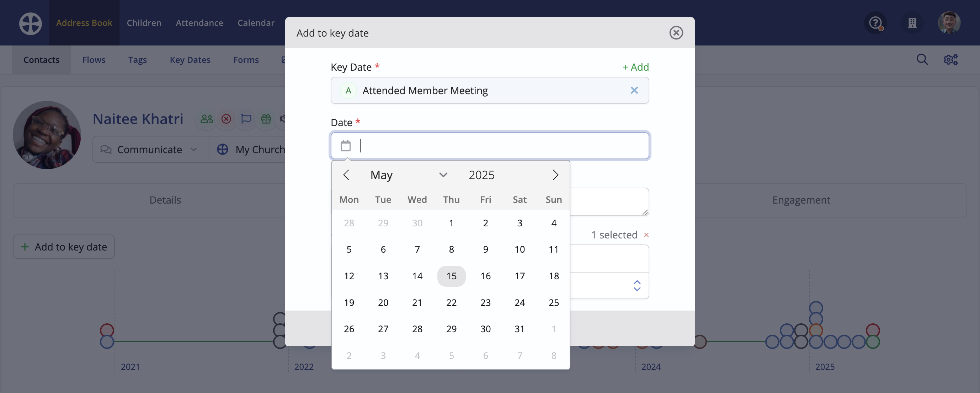Select greyed June 8 in calendar
This screenshot has height=393, width=980.
(x=554, y=355)
